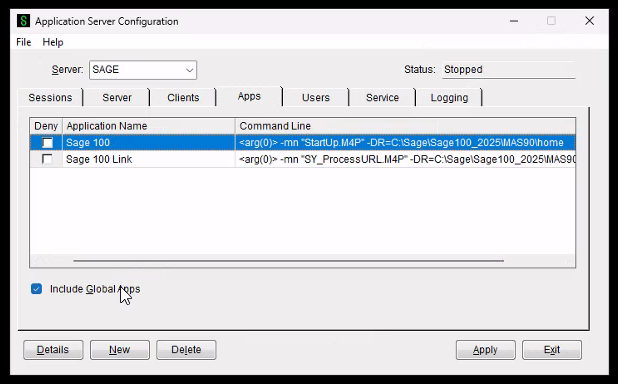Close the Application Server Configuration window

pos(590,21)
